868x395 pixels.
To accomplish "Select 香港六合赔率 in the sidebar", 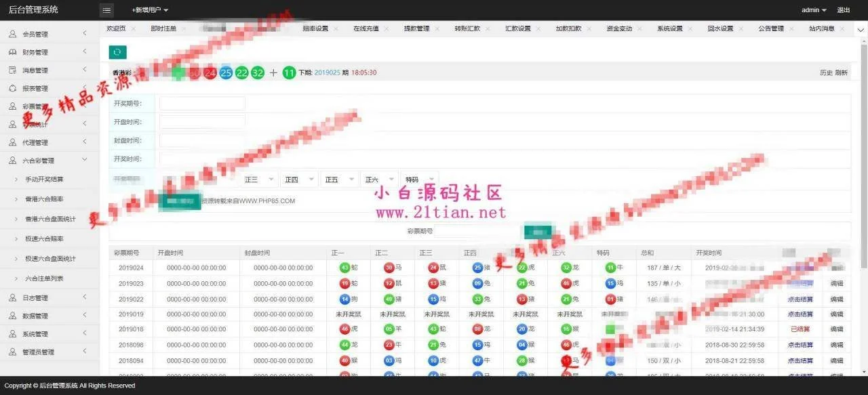I will pyautogui.click(x=45, y=199).
